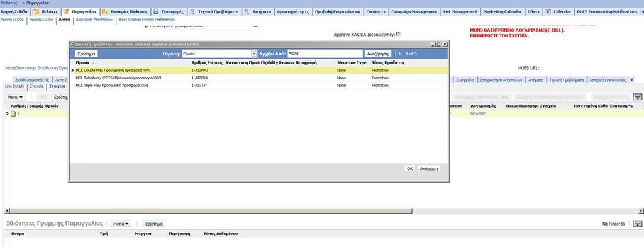Click Διαχείριση Αποστολών link
This screenshot has width=644, height=247.
94,20
